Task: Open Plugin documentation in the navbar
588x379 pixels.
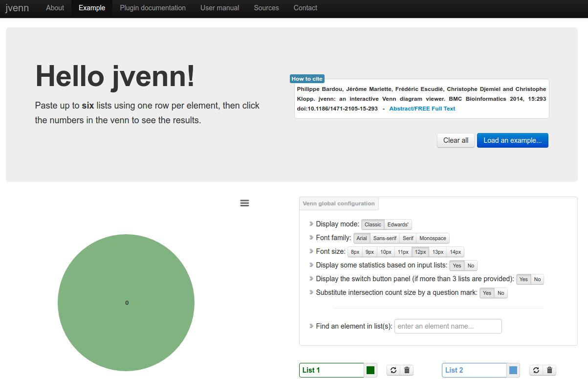Action: pos(153,8)
